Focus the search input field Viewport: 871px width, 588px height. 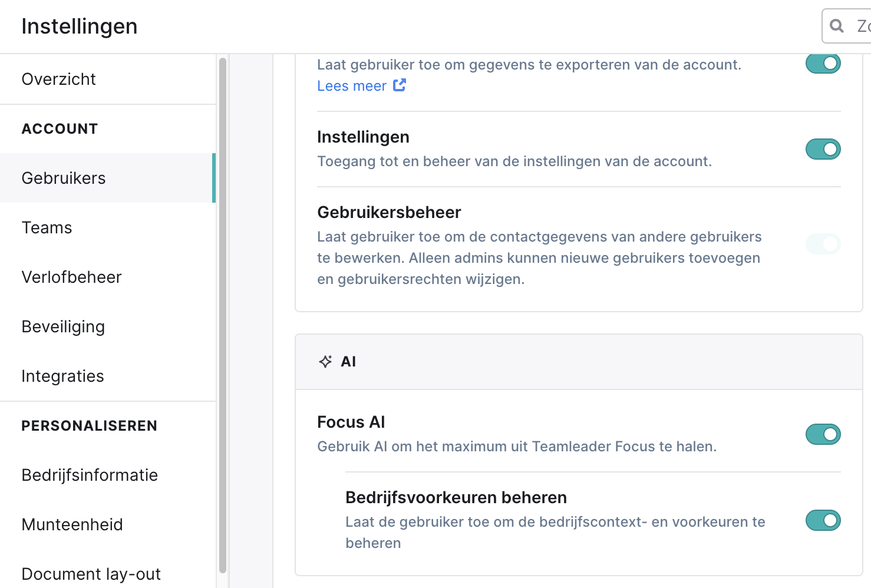[x=847, y=26]
